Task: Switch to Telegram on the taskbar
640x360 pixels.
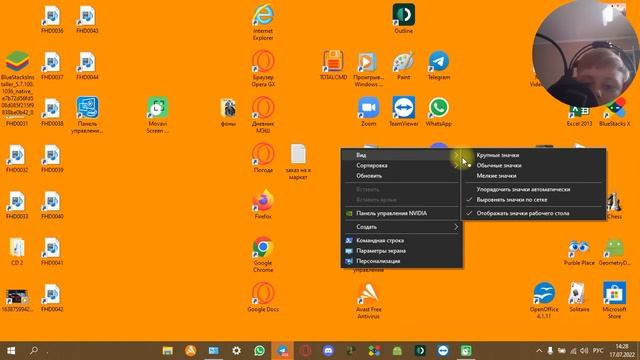Action: point(282,351)
